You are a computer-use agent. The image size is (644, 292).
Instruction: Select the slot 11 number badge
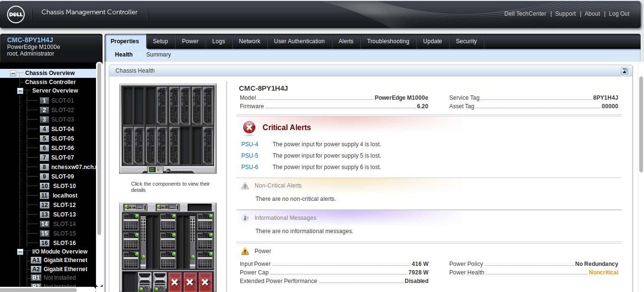45,196
